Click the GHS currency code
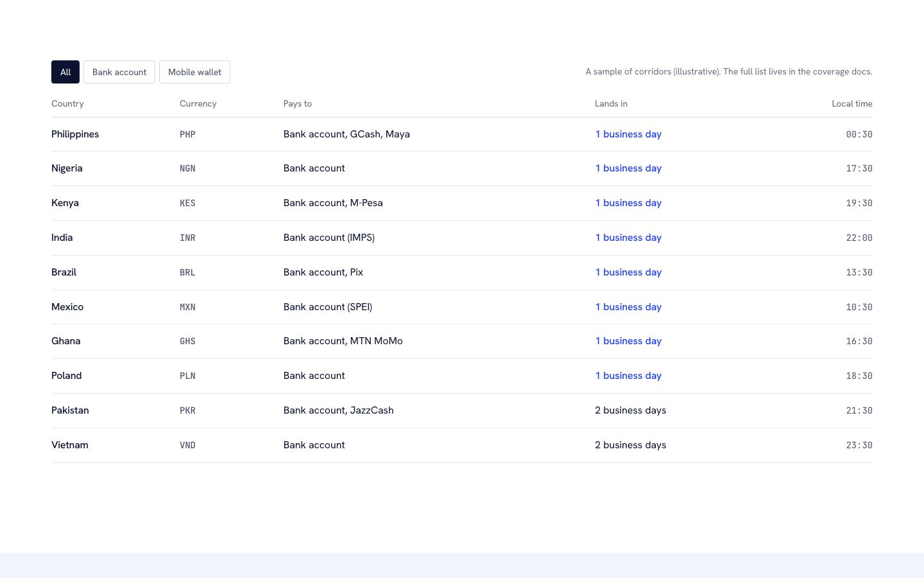Image resolution: width=924 pixels, height=578 pixels. click(x=187, y=341)
